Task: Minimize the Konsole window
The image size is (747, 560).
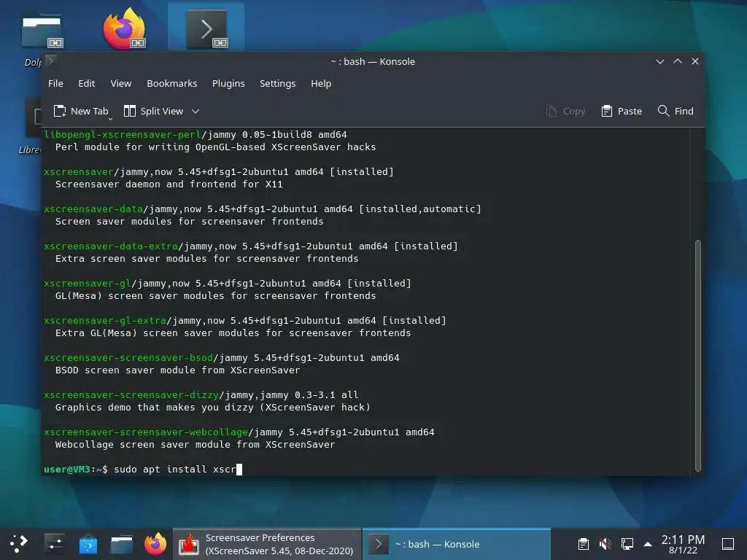Action: pyautogui.click(x=659, y=61)
